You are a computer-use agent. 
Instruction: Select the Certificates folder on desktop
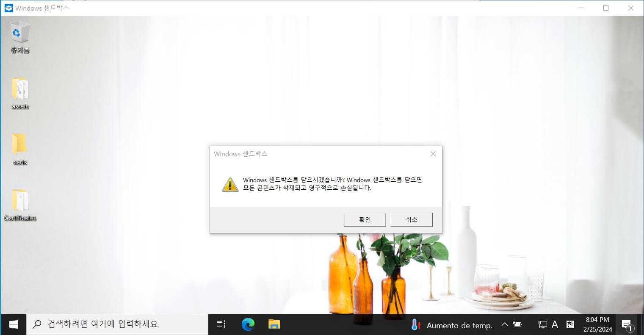tap(20, 205)
